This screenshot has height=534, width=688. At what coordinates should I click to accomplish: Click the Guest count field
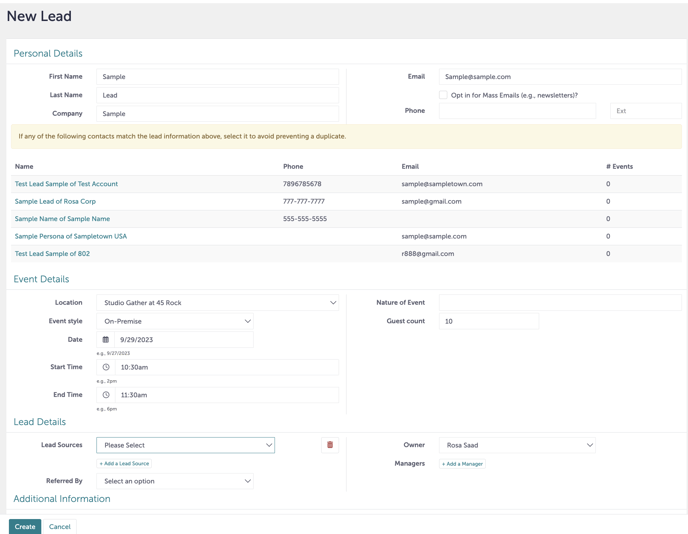point(488,321)
